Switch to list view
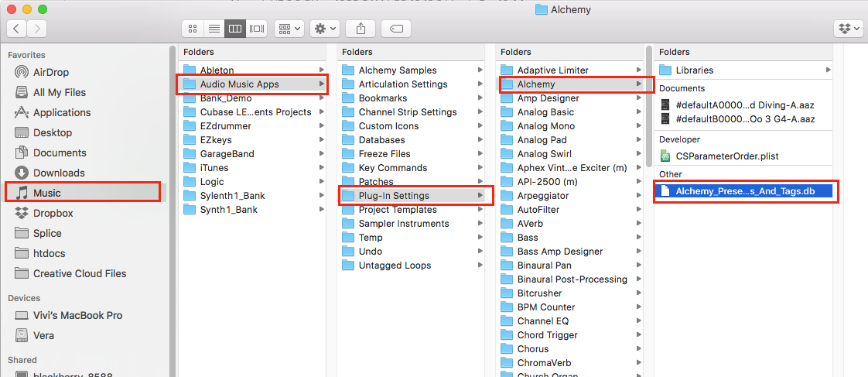The image size is (868, 377). click(214, 28)
